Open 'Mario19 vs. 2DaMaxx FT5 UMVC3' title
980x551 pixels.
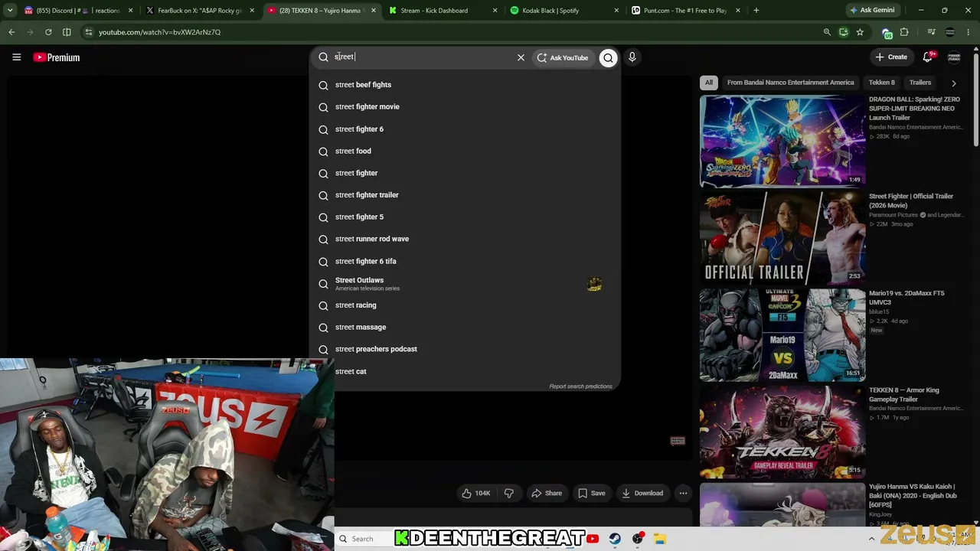[906, 298]
